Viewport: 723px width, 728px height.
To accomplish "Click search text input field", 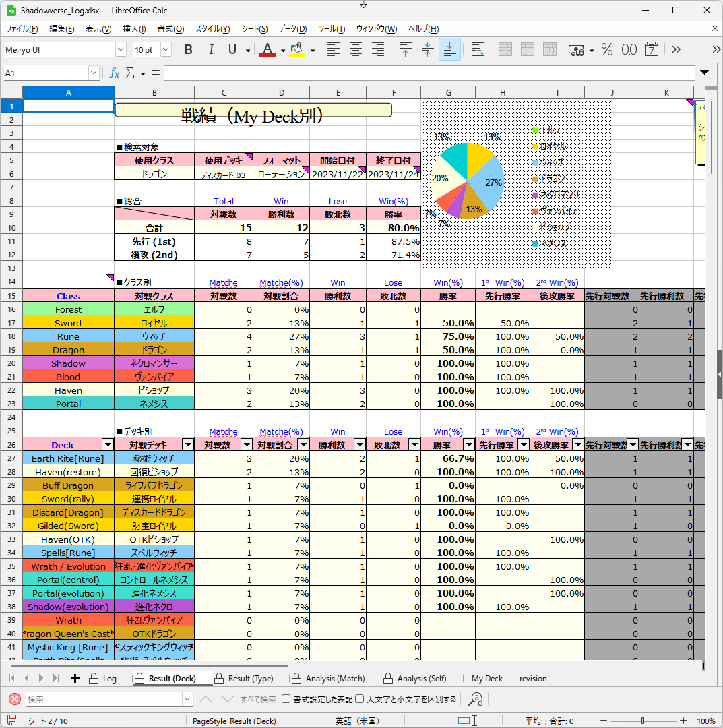I will pyautogui.click(x=104, y=699).
